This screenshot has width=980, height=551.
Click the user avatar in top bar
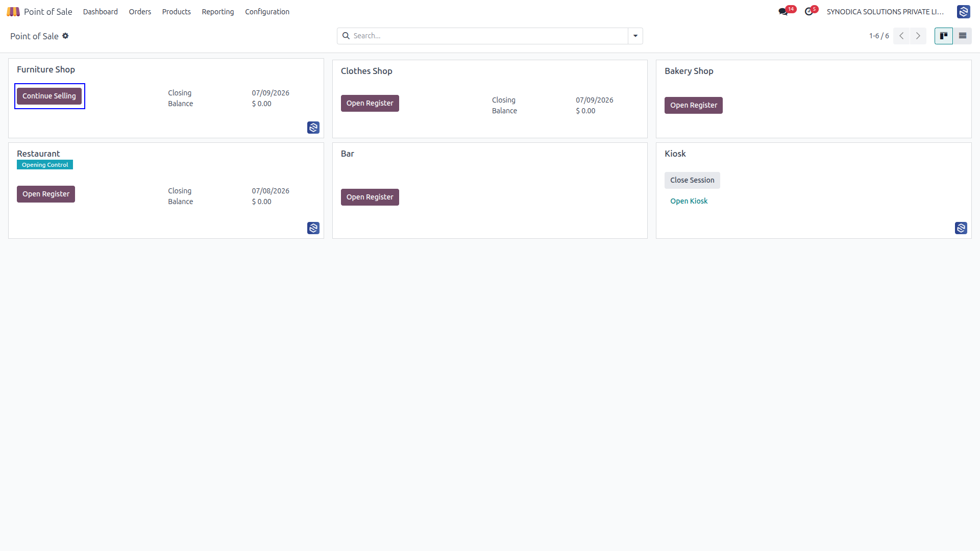pyautogui.click(x=963, y=12)
